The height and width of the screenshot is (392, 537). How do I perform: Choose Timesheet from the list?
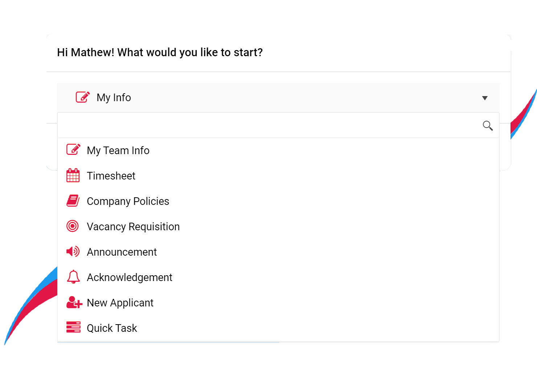(x=111, y=176)
